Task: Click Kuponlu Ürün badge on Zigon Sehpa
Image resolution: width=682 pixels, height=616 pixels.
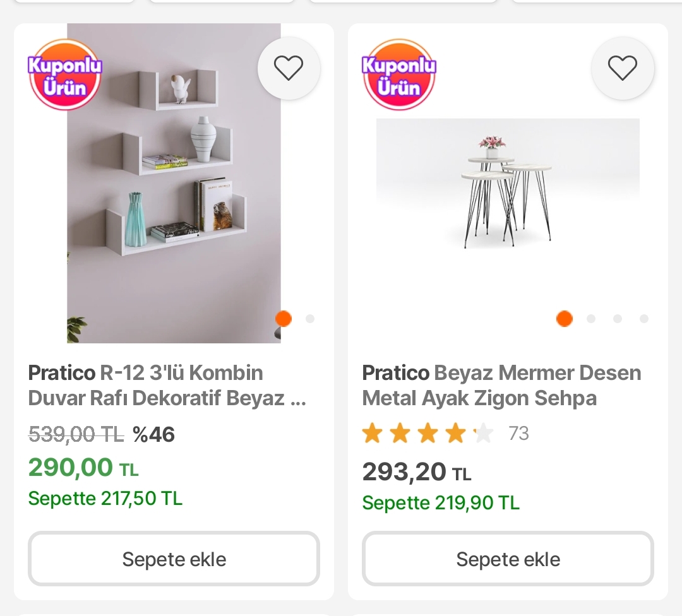Action: 399,74
